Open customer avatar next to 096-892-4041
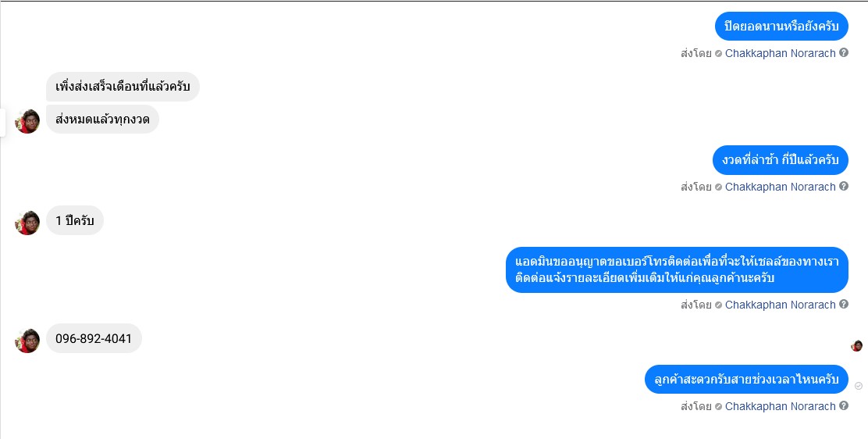The image size is (868, 439). coord(27,341)
